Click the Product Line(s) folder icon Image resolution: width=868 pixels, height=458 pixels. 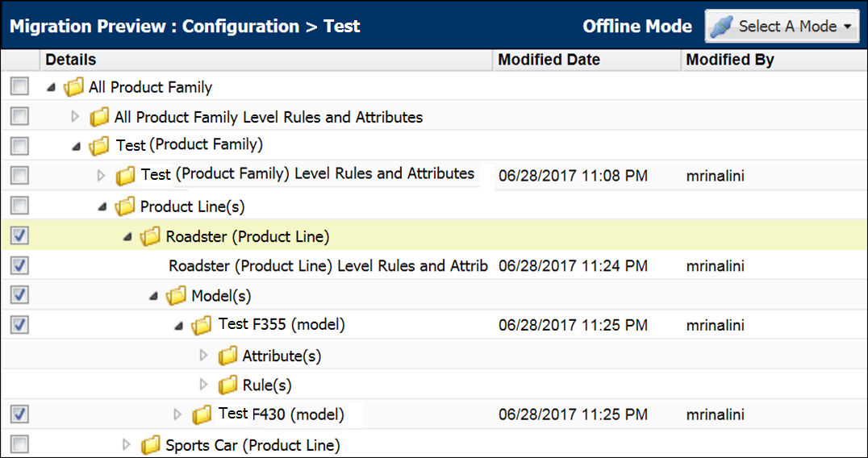tap(125, 206)
